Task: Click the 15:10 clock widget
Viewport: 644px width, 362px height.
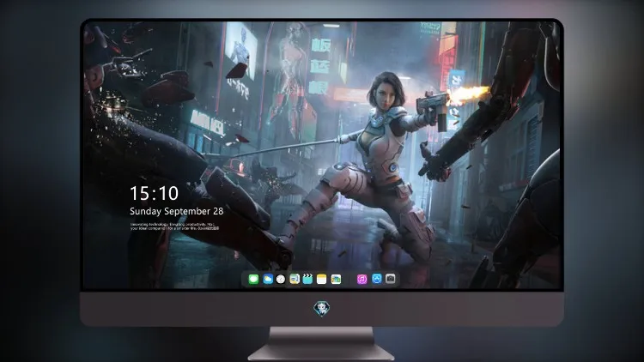Action: [x=154, y=193]
